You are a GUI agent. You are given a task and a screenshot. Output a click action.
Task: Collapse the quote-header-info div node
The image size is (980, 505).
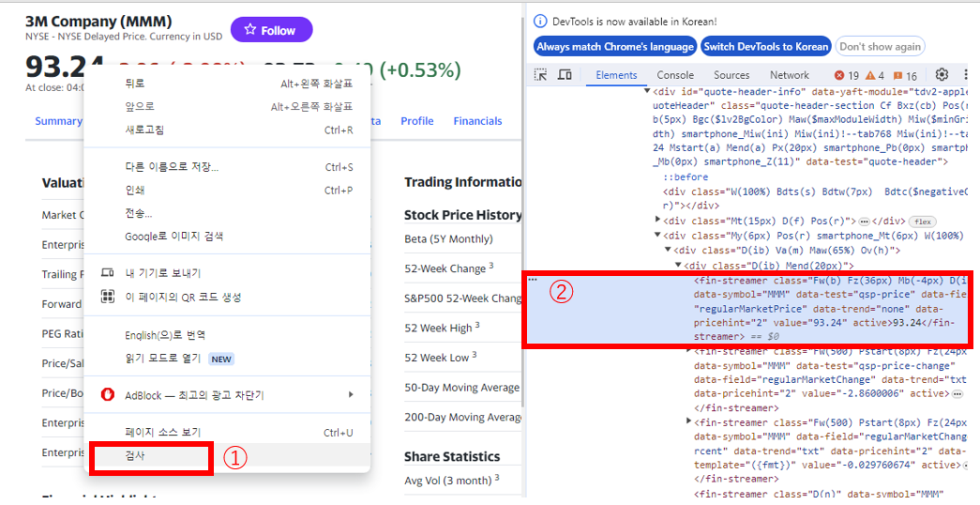coord(647,91)
